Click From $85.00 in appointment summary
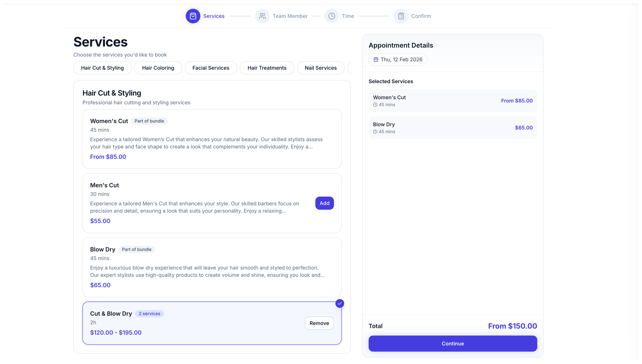Viewport: 642px width, 364px height. click(x=517, y=101)
